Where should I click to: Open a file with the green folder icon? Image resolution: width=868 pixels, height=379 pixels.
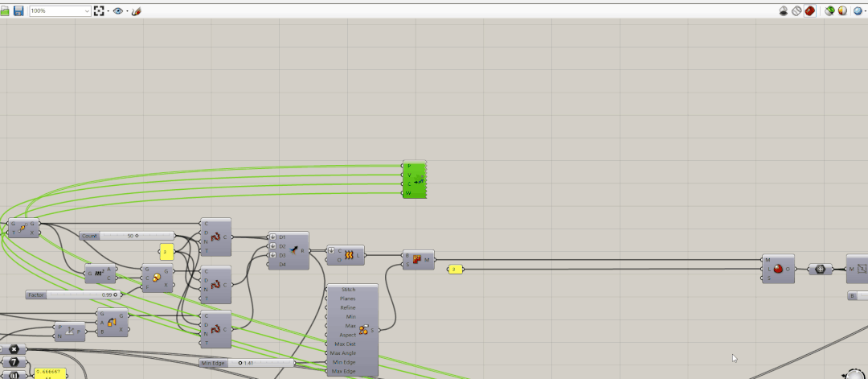point(5,10)
